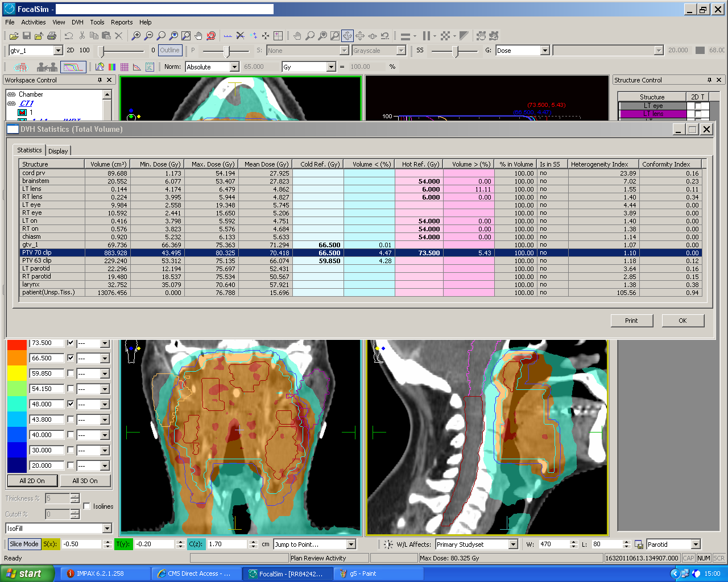Viewport: 728px width, 582px height.
Task: Open the gtv_1 structure dropdown
Action: coord(58,51)
